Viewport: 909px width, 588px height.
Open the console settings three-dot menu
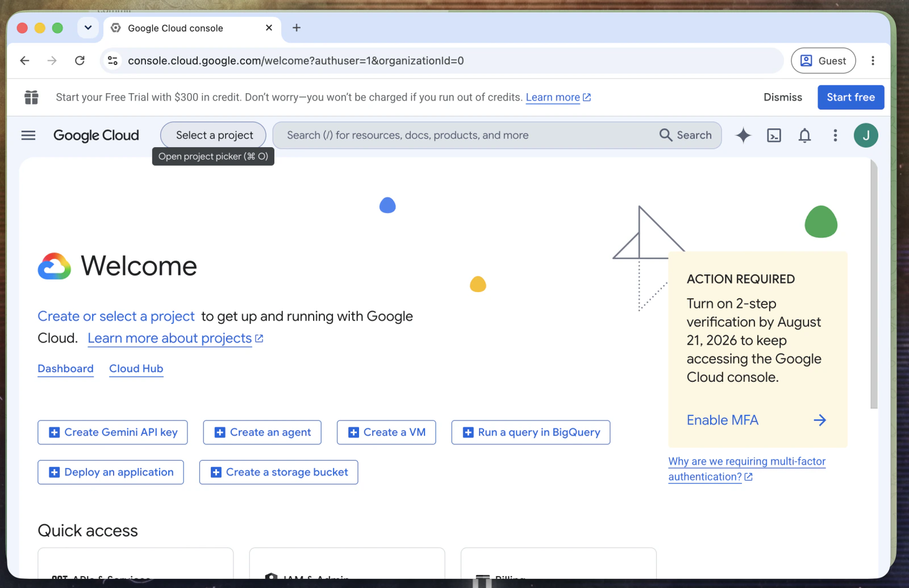click(835, 135)
